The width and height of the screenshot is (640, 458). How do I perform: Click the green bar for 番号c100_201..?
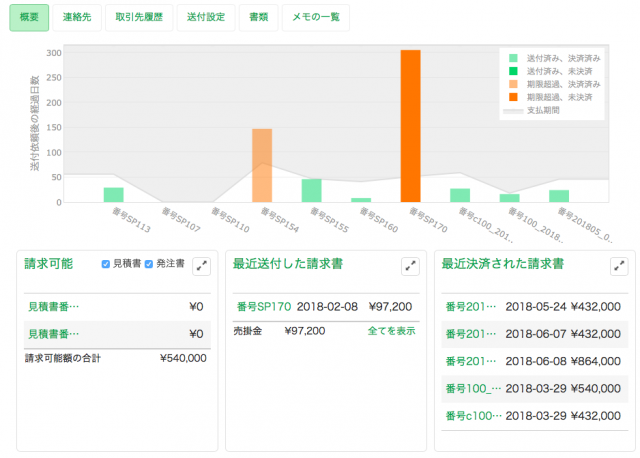460,196
